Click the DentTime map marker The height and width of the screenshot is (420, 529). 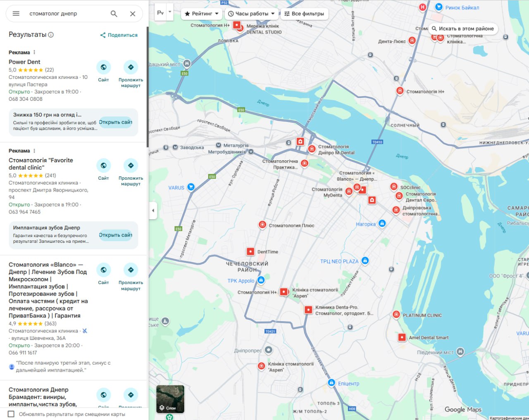(x=250, y=251)
